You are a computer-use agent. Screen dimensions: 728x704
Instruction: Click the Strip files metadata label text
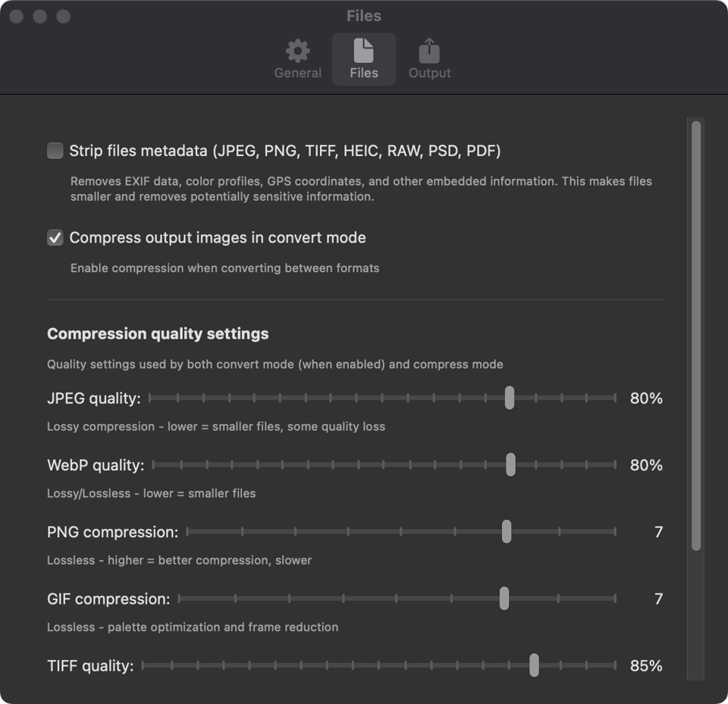tap(284, 151)
